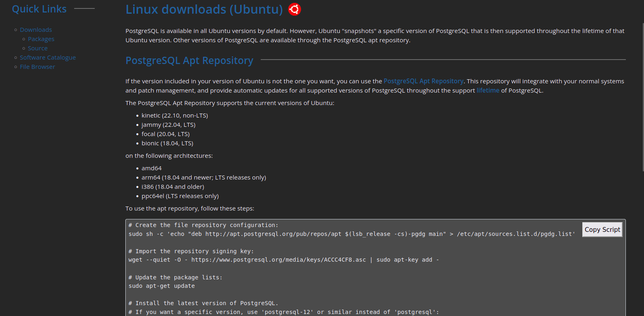Click the '# Create the file repository configuration' comment
Screen dimensions: 644x316
(x=204, y=225)
